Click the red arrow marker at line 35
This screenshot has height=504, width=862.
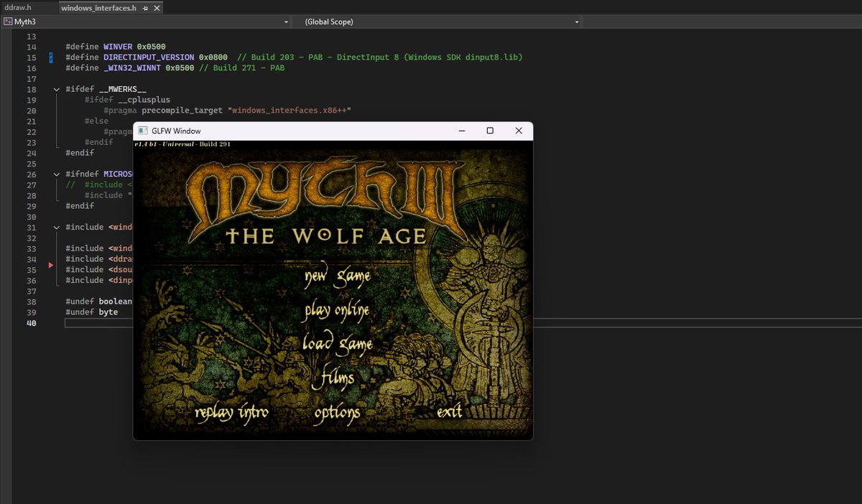(50, 265)
